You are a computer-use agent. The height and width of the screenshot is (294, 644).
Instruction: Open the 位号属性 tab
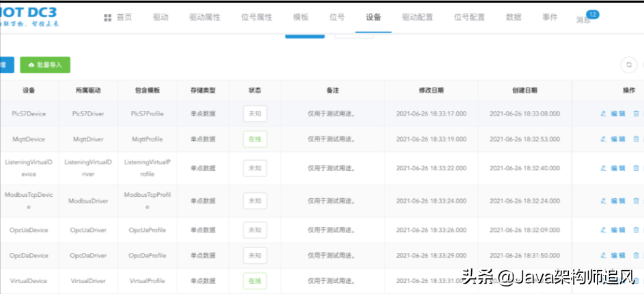pyautogui.click(x=257, y=17)
